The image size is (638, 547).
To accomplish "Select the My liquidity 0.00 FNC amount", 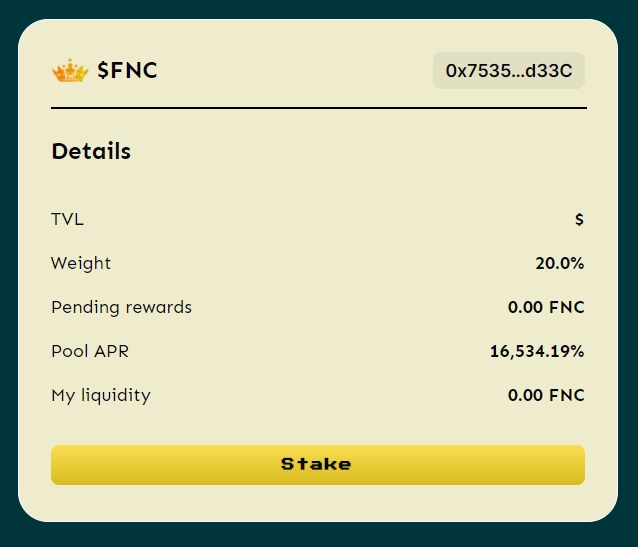I will 545,396.
